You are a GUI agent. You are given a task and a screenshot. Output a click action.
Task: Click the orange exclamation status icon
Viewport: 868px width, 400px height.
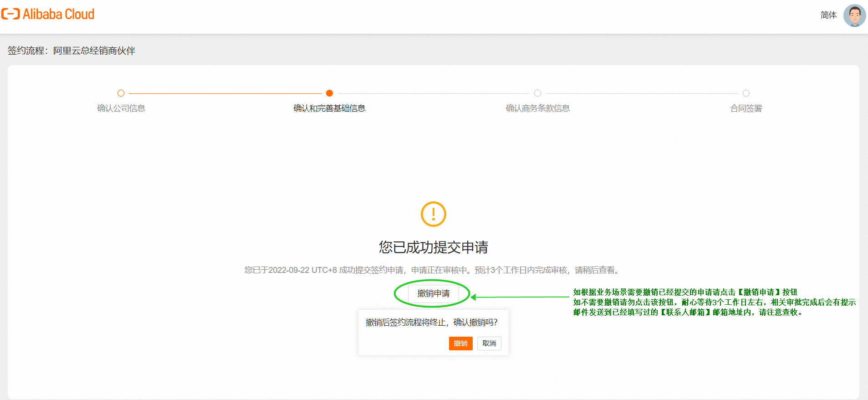click(433, 214)
